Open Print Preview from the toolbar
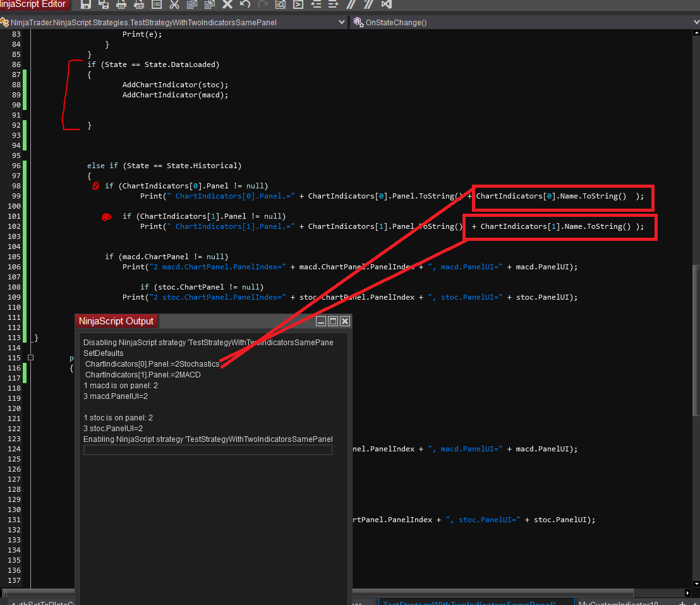The height and width of the screenshot is (605, 700). coord(139,4)
